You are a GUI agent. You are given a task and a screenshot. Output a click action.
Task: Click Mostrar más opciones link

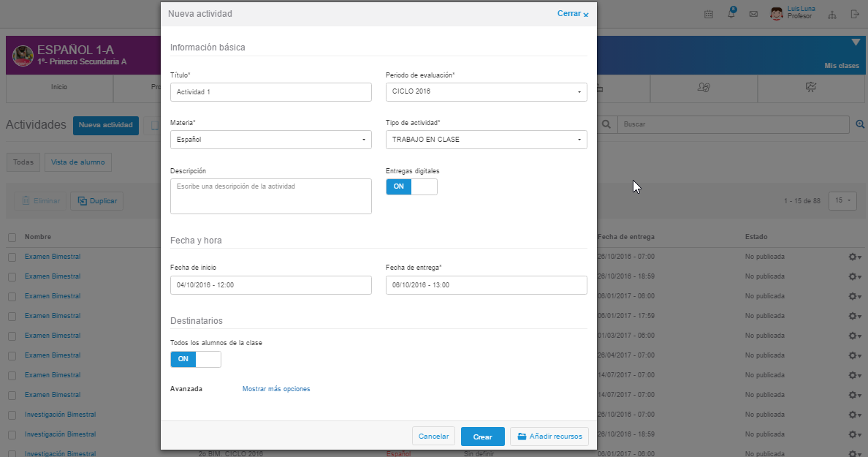pyautogui.click(x=276, y=389)
